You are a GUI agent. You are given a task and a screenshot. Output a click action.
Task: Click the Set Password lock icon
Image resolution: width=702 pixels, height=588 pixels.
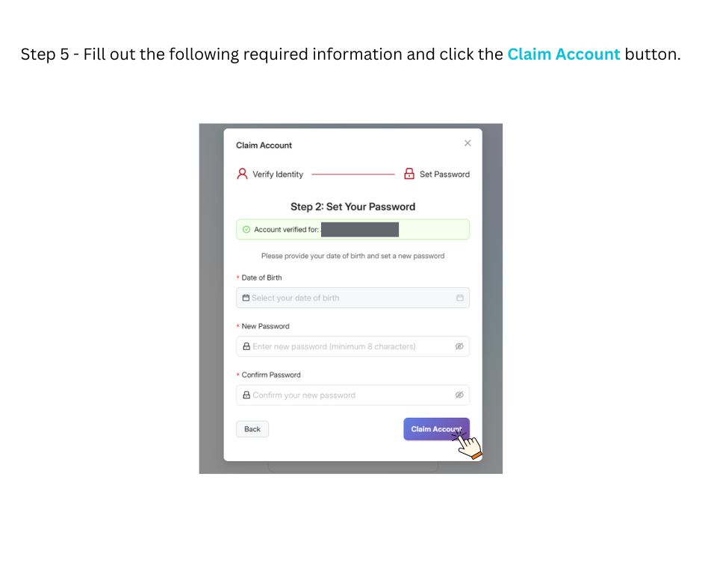pyautogui.click(x=409, y=174)
